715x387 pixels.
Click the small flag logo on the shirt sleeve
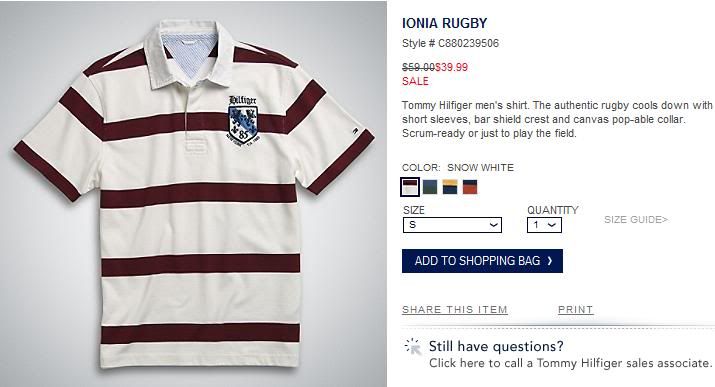(354, 131)
